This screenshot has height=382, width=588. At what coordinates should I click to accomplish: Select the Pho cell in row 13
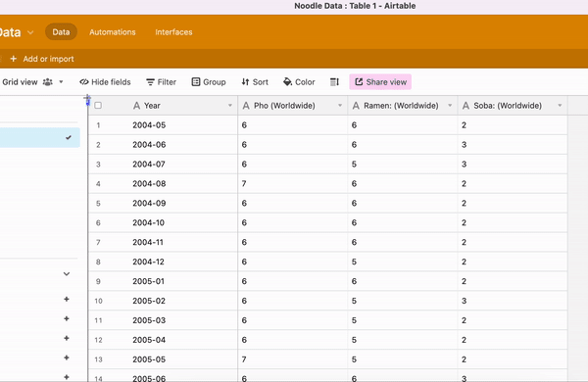click(x=292, y=359)
